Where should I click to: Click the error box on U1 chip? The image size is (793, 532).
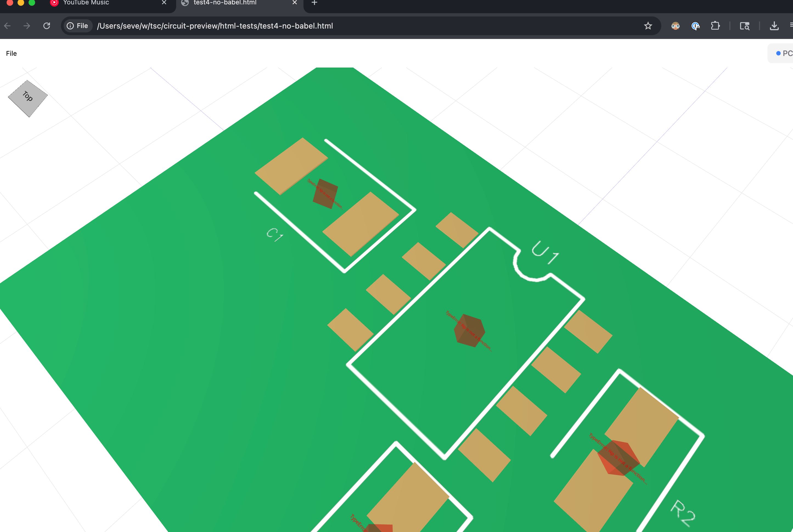click(469, 331)
